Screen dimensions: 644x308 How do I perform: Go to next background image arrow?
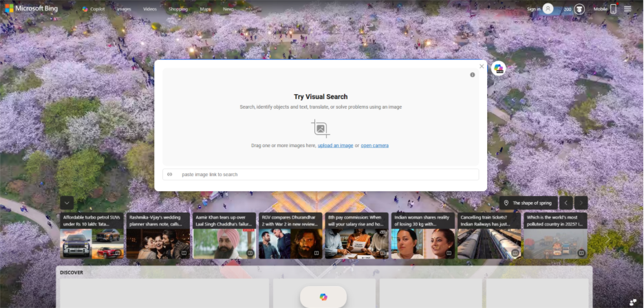point(581,203)
